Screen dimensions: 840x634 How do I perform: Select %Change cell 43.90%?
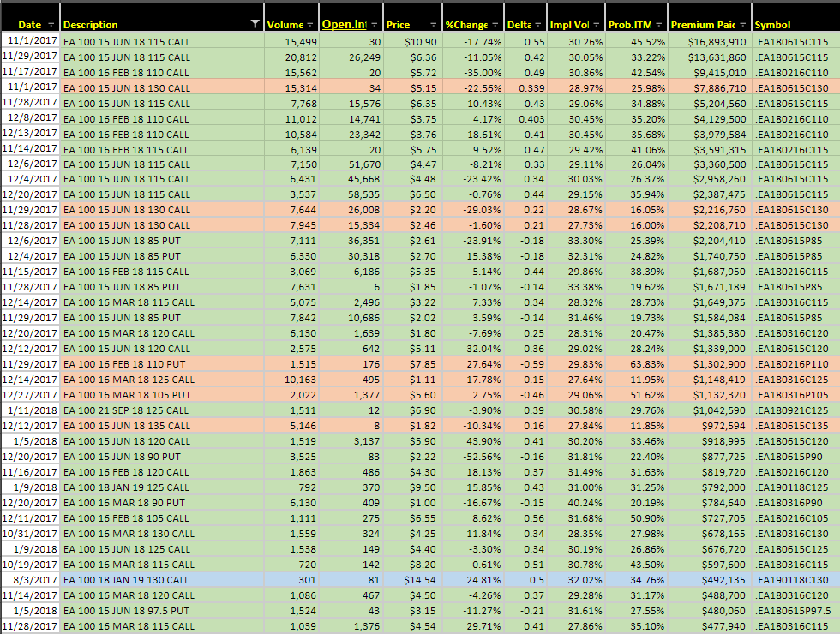coord(473,441)
